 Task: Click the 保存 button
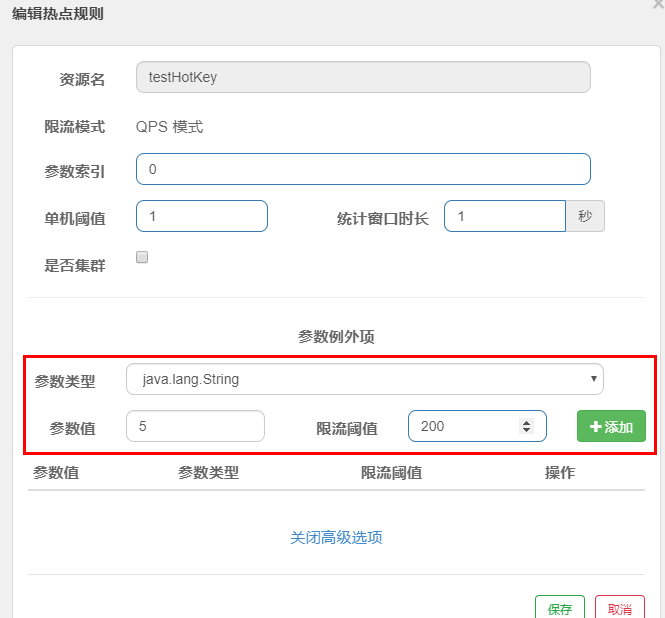pyautogui.click(x=560, y=609)
